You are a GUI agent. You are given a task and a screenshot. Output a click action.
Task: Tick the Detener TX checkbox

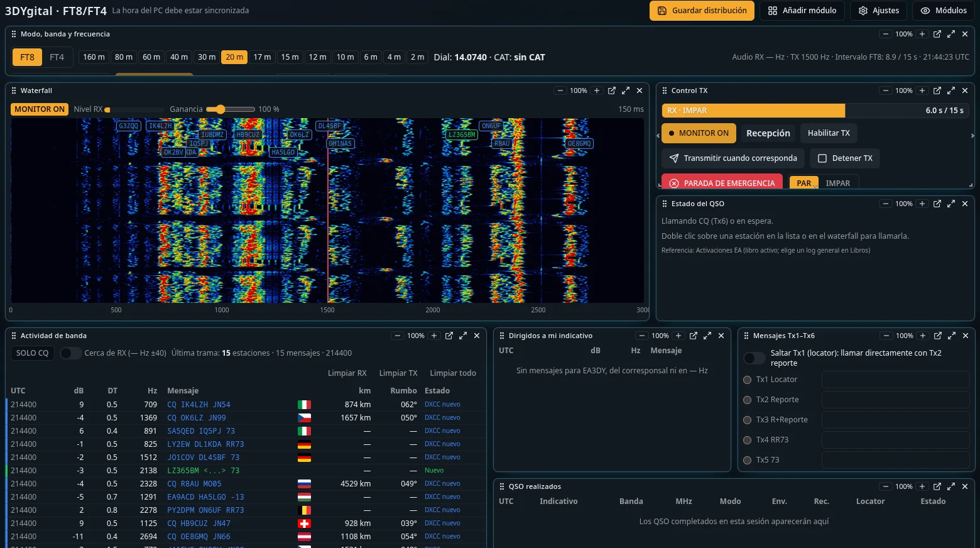pos(822,158)
